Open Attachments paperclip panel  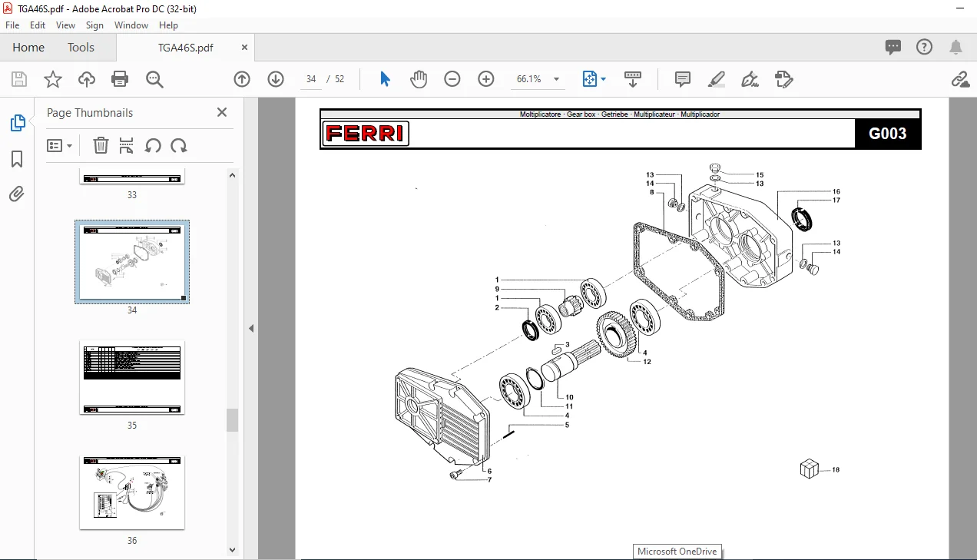click(x=17, y=194)
